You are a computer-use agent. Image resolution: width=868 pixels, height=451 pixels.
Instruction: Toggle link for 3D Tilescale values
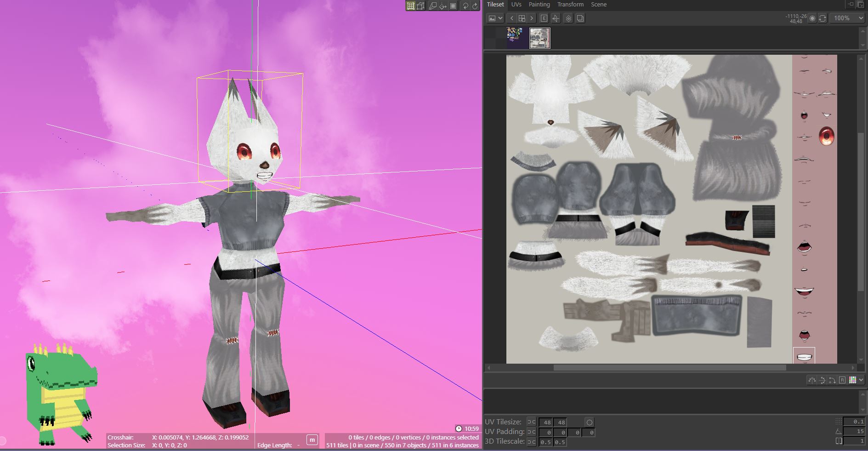532,442
